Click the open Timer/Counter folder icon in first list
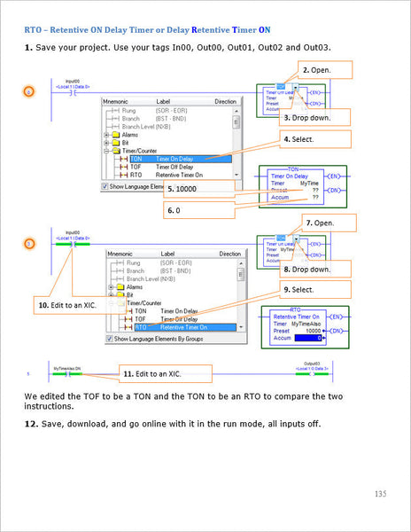 point(116,151)
